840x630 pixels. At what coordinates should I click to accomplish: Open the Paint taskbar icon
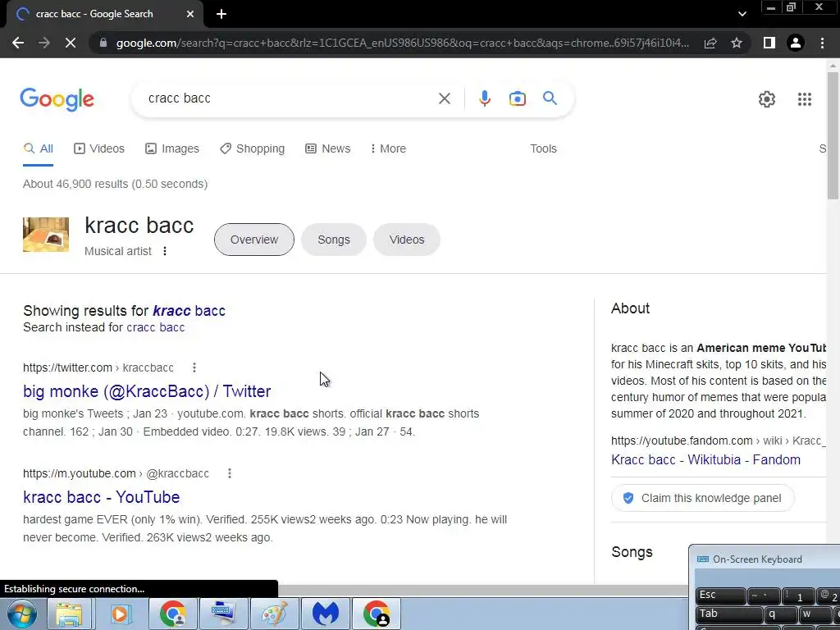coord(274,614)
